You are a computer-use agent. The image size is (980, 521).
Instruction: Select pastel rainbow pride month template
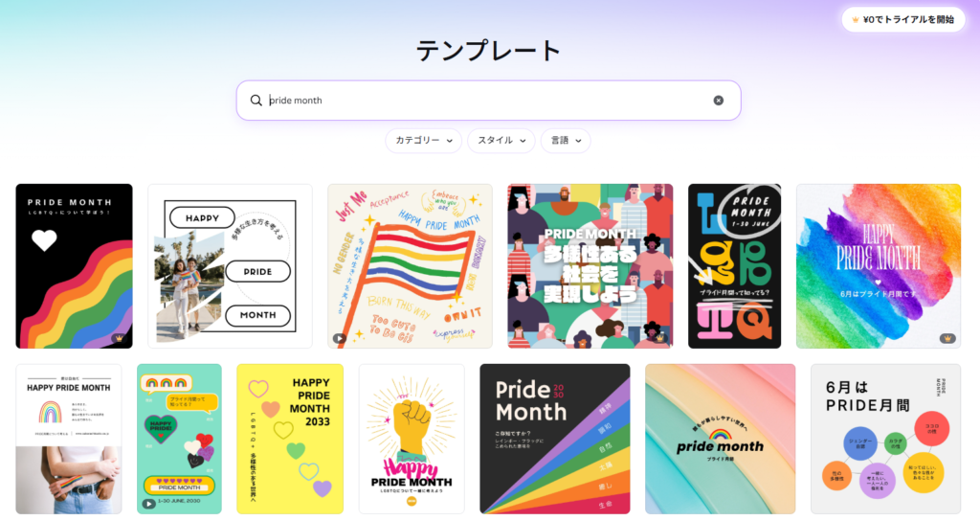720,439
